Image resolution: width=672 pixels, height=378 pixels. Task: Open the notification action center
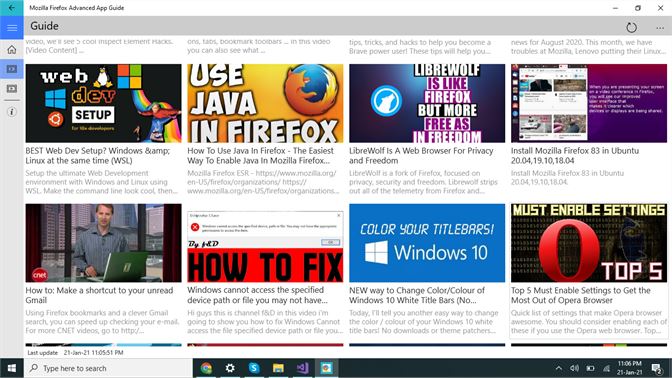(657, 368)
